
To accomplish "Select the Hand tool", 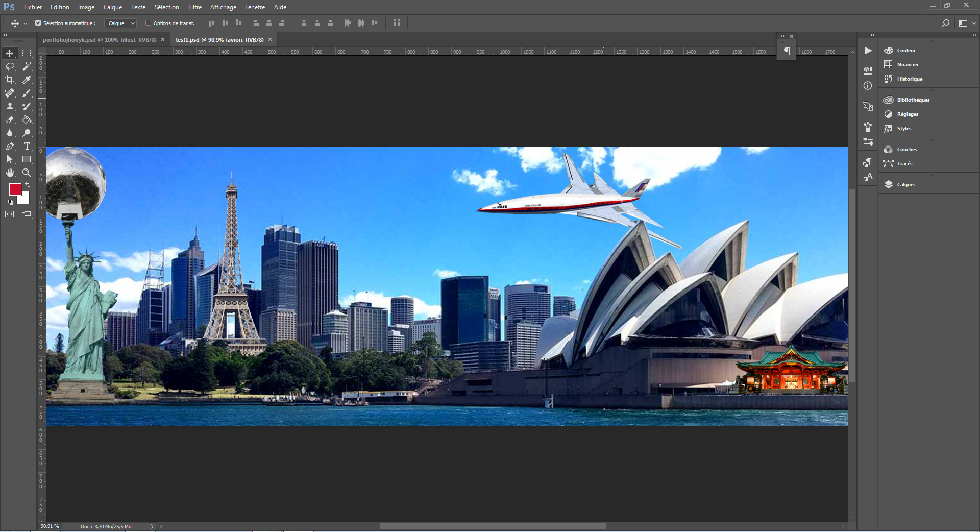I will point(10,173).
